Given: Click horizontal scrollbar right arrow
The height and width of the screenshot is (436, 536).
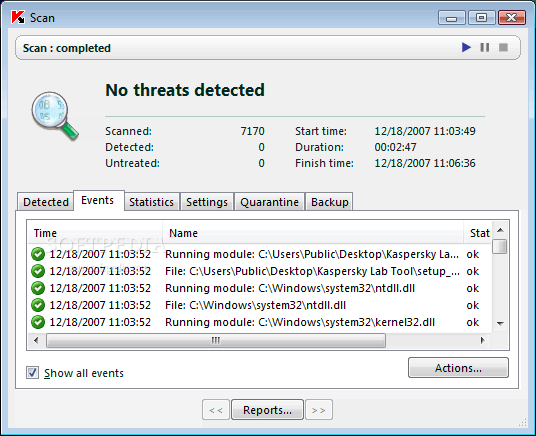Looking at the screenshot, I should tap(483, 340).
